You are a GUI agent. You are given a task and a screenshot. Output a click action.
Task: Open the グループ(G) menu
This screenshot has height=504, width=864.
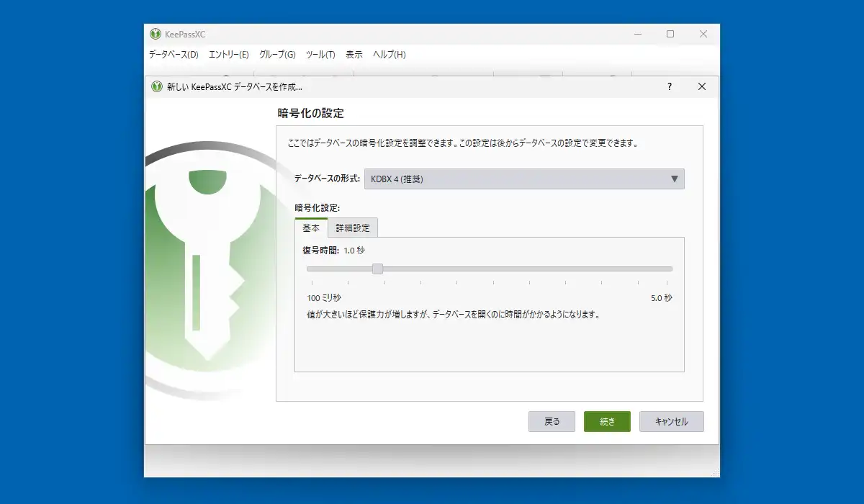pos(277,55)
